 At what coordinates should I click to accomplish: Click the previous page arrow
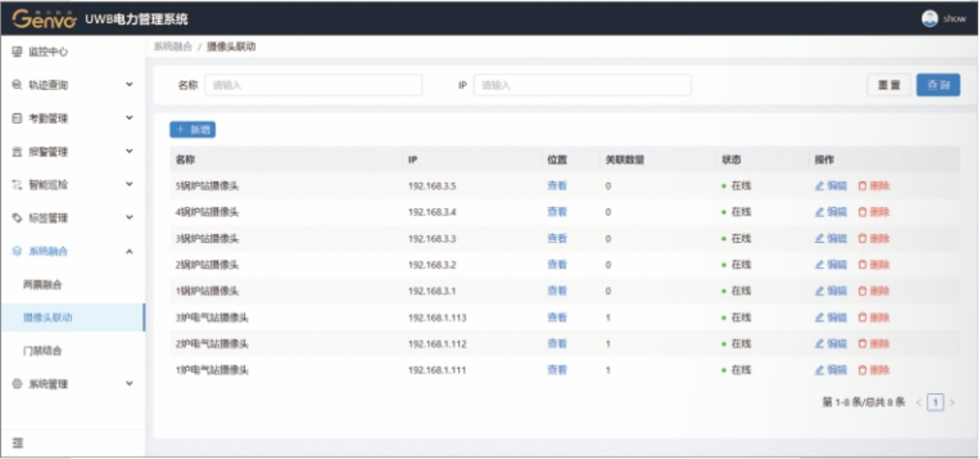pos(919,402)
